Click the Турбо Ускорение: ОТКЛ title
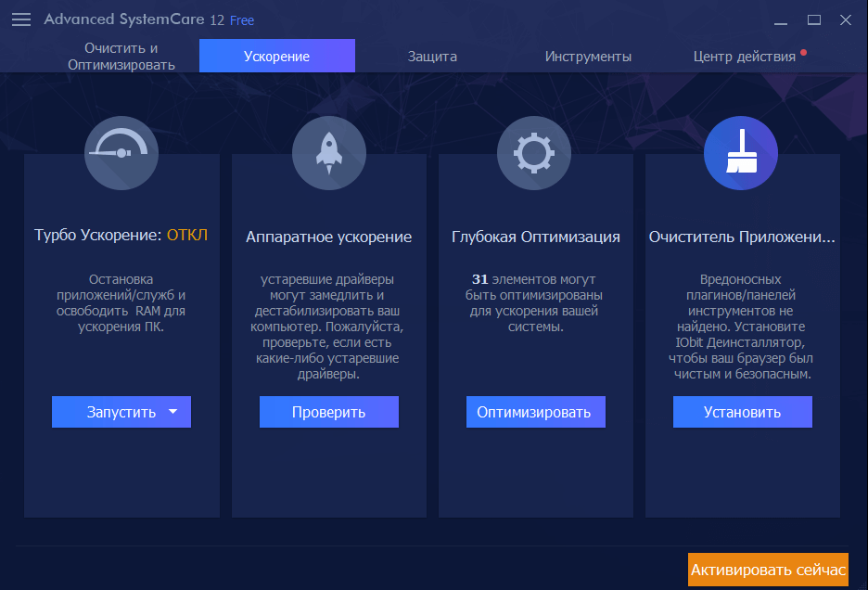The image size is (868, 590). (121, 235)
